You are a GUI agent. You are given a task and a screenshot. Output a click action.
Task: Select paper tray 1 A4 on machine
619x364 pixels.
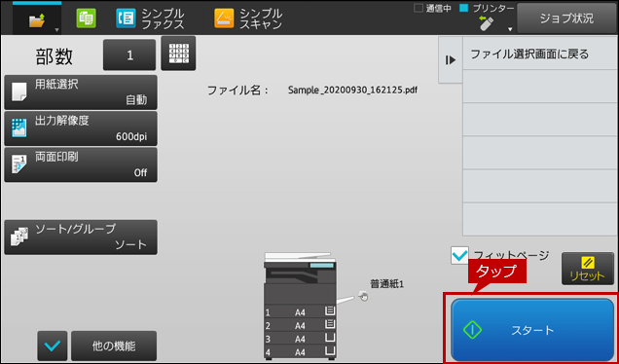tap(300, 311)
